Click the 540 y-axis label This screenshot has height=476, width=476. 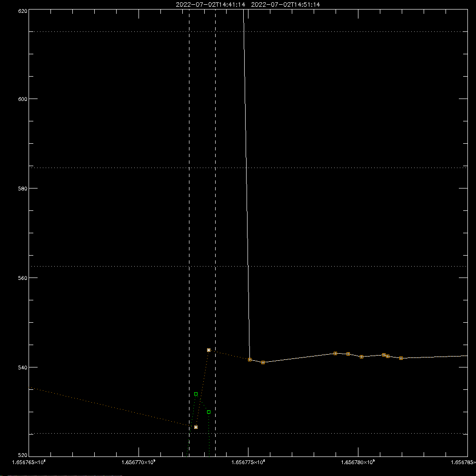(x=23, y=367)
